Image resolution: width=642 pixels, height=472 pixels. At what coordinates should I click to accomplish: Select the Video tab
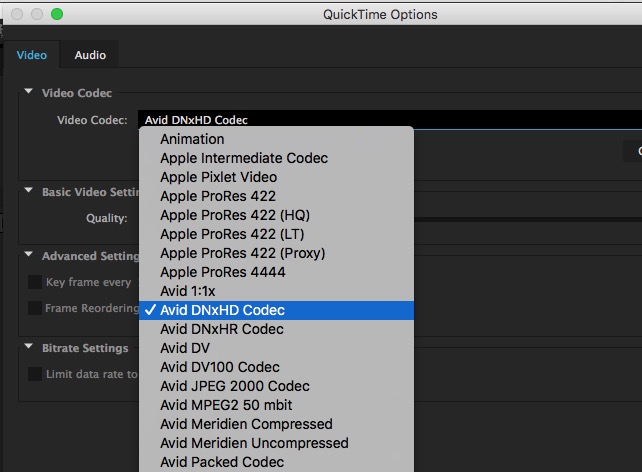(x=32, y=55)
